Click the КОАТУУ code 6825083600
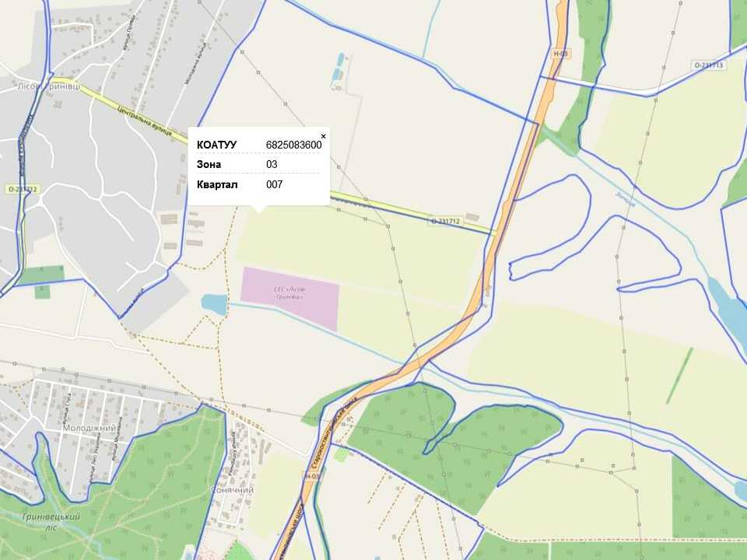 pyautogui.click(x=294, y=145)
